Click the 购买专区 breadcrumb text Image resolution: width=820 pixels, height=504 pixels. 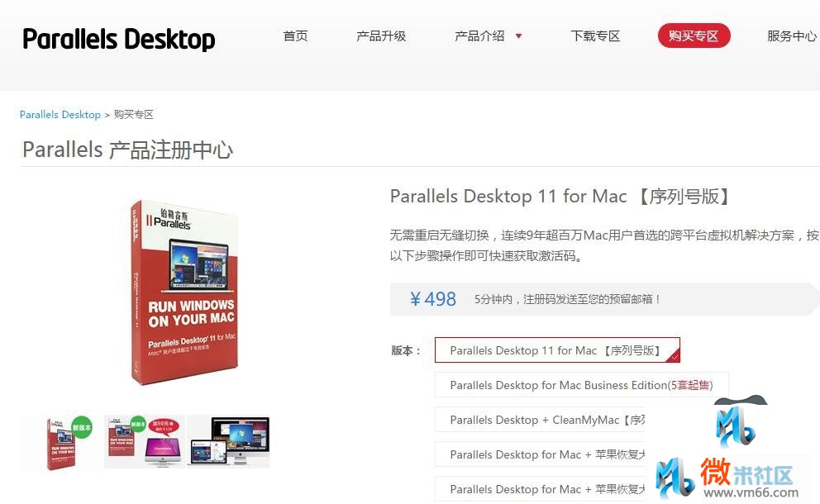pos(134,115)
